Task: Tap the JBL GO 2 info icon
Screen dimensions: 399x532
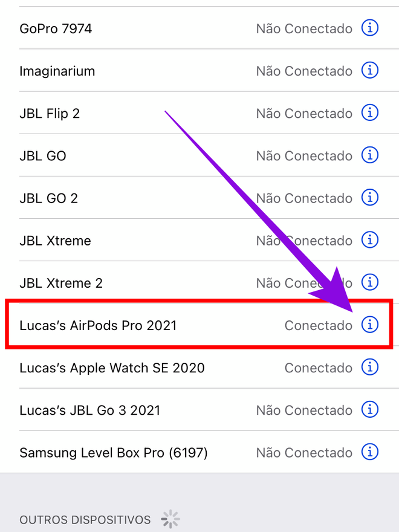Action: coord(370,198)
